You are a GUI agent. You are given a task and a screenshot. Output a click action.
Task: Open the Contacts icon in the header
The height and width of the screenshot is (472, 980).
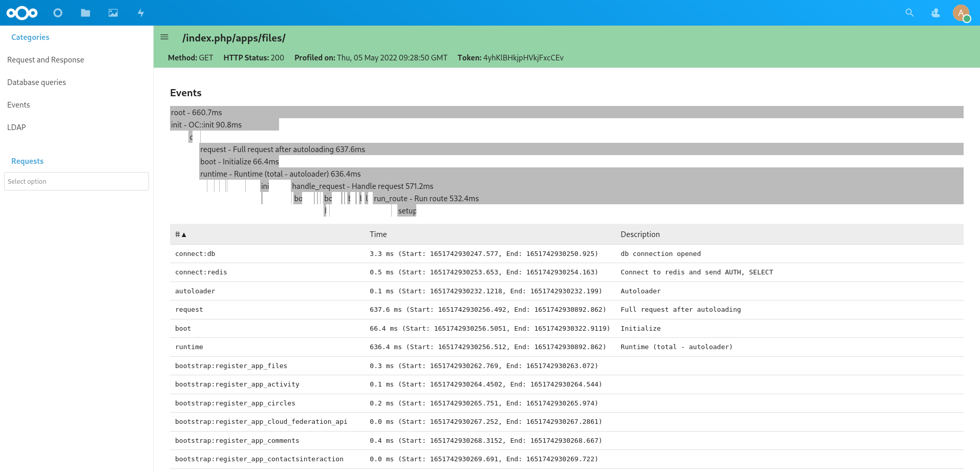[935, 13]
